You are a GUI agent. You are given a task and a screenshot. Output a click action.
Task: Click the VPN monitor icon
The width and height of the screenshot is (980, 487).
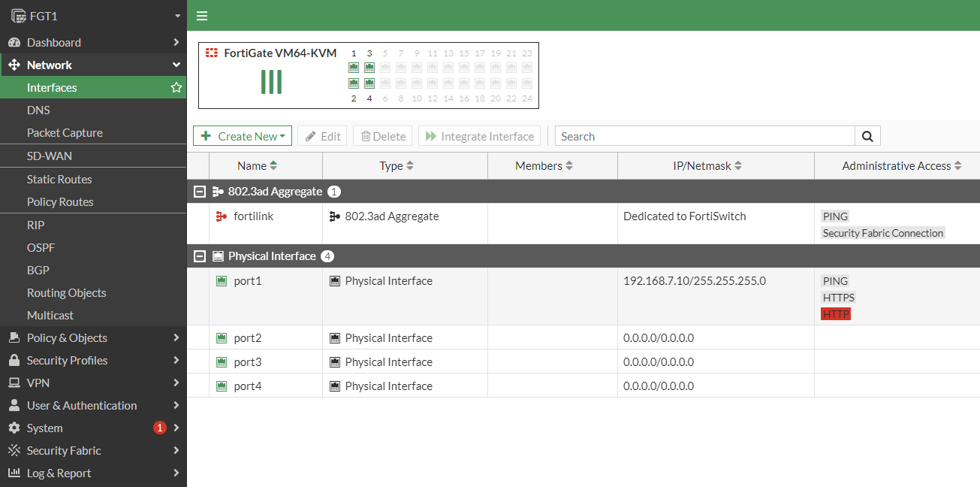(x=14, y=383)
